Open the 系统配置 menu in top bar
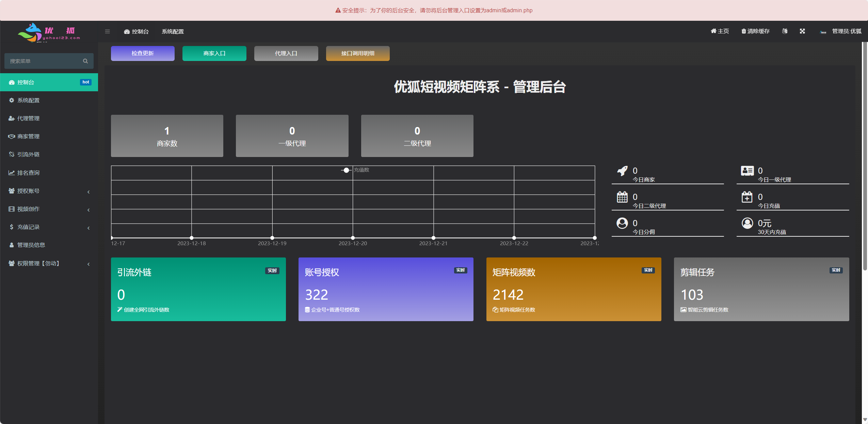 click(x=173, y=31)
